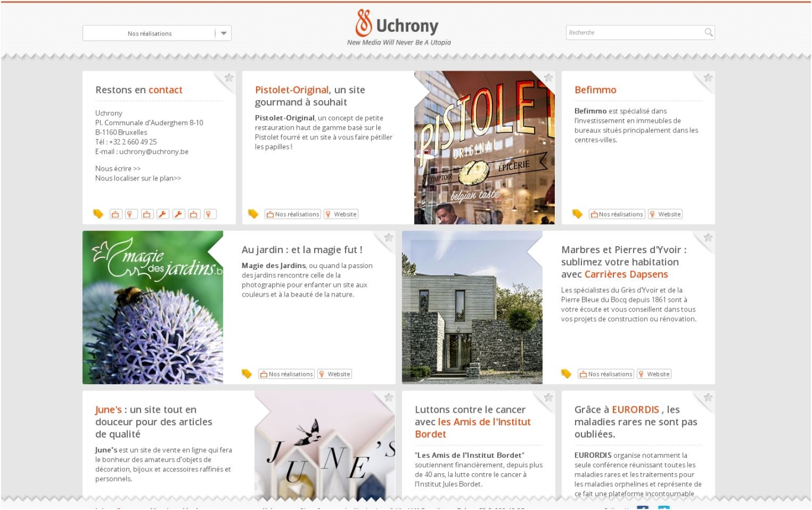The image size is (812, 510).
Task: Select the Website tag on the Carrières Dapsens card
Action: 654,374
